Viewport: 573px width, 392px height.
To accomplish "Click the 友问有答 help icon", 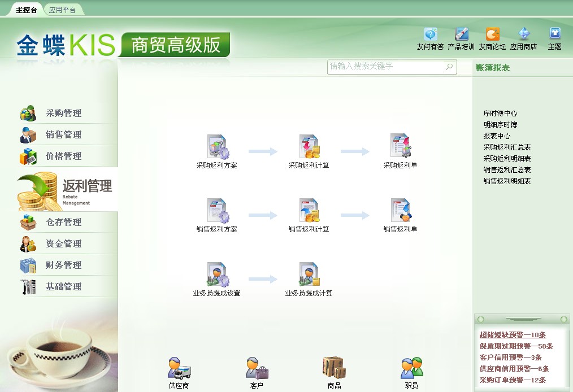I will [x=431, y=34].
